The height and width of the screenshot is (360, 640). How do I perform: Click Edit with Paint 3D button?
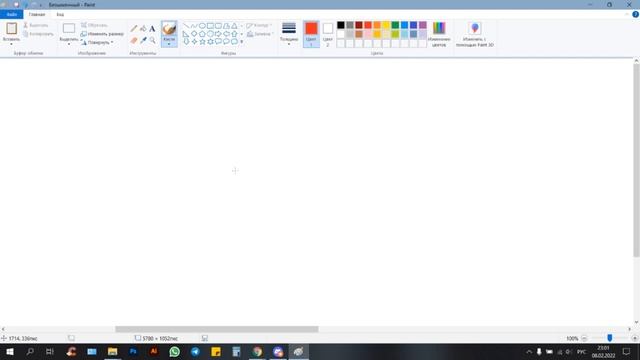coord(475,34)
